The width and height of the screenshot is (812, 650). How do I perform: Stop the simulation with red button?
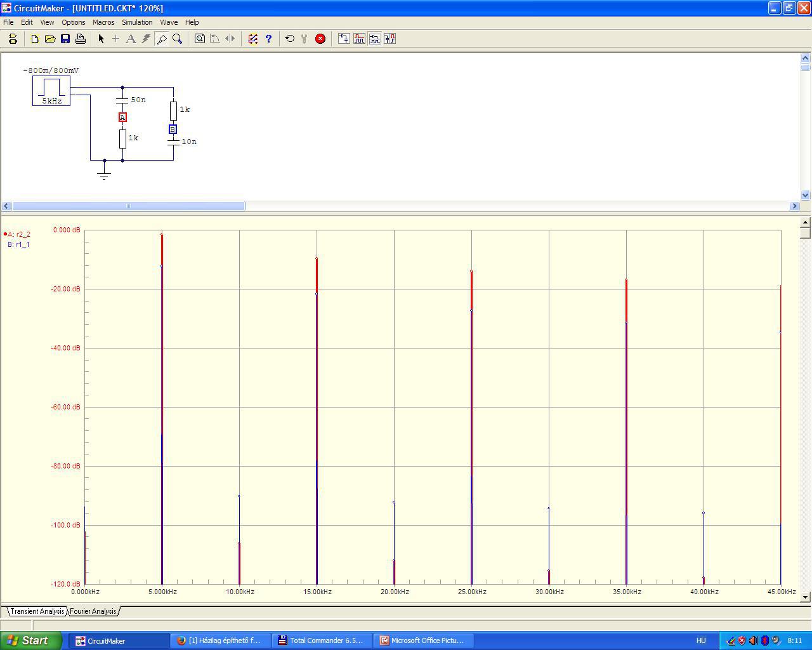320,39
